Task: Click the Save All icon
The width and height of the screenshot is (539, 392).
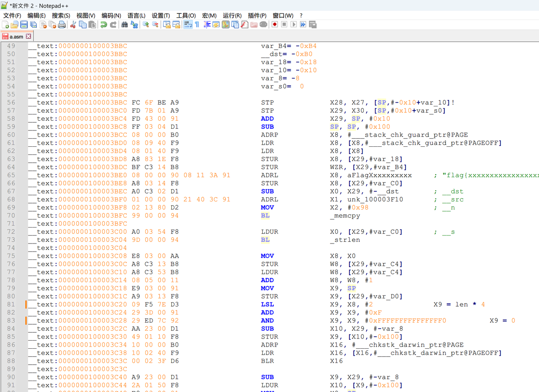Action: (x=33, y=25)
